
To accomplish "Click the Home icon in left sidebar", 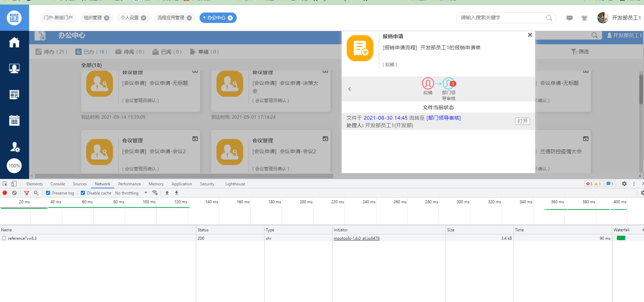I will tap(14, 43).
